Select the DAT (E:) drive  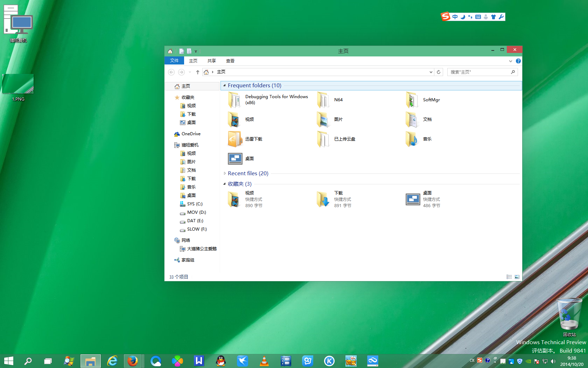191,221
